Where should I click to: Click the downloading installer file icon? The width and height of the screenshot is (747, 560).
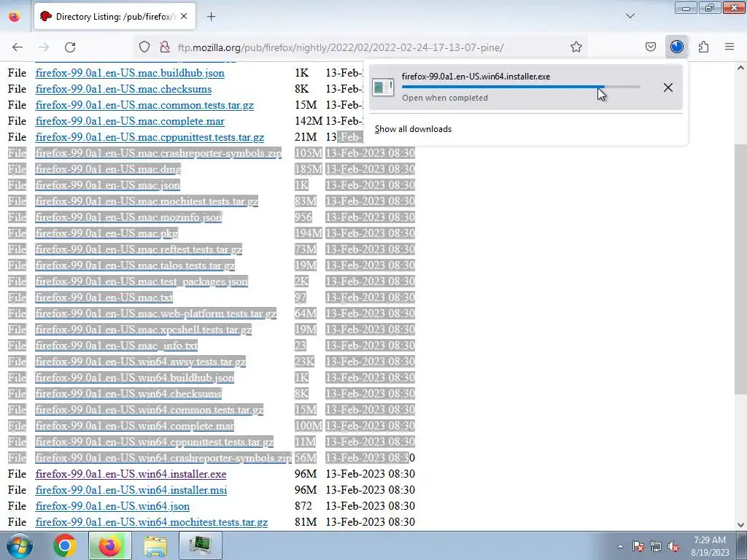click(x=382, y=87)
